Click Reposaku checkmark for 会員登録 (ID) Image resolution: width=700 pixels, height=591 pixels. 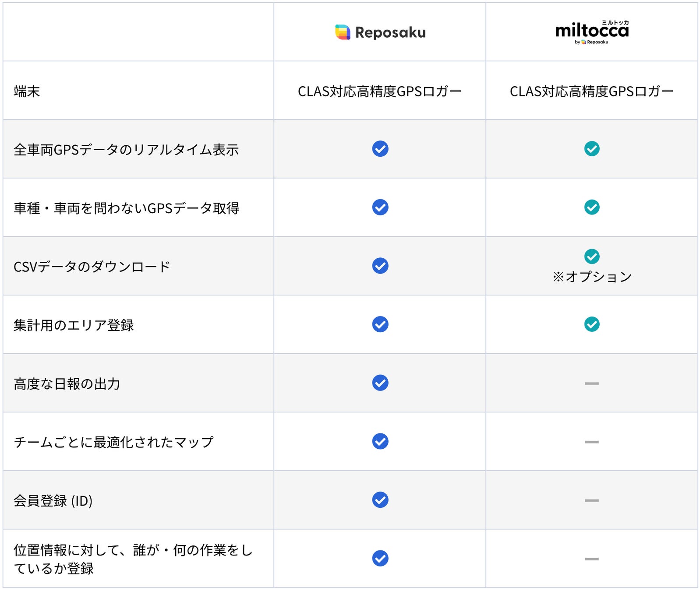(380, 500)
